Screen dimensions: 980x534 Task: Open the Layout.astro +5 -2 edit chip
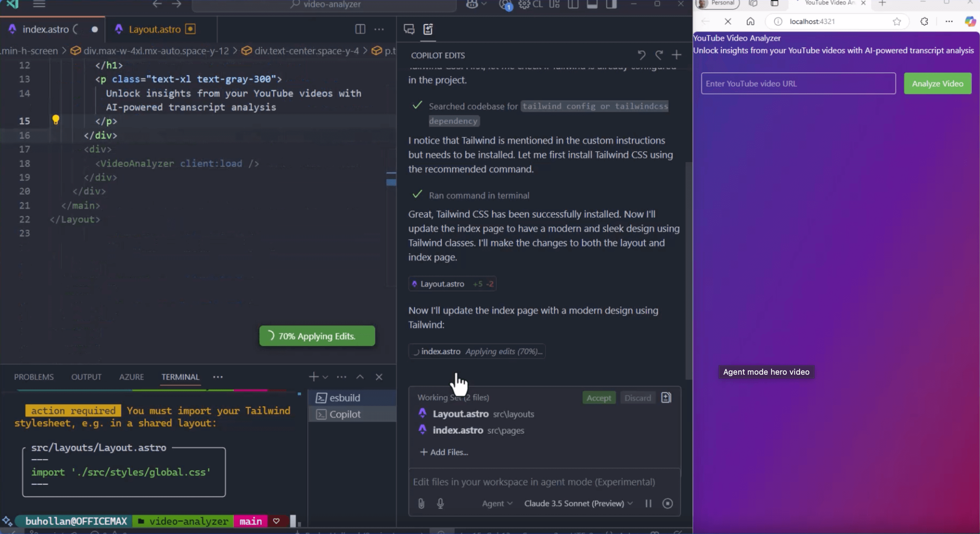pos(452,284)
